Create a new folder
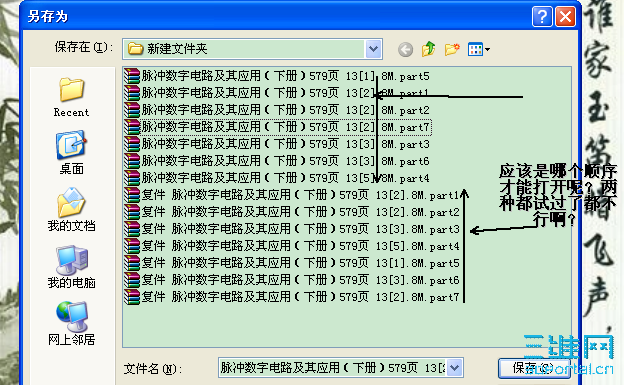Viewport: 624px width, 385px height. 452,49
